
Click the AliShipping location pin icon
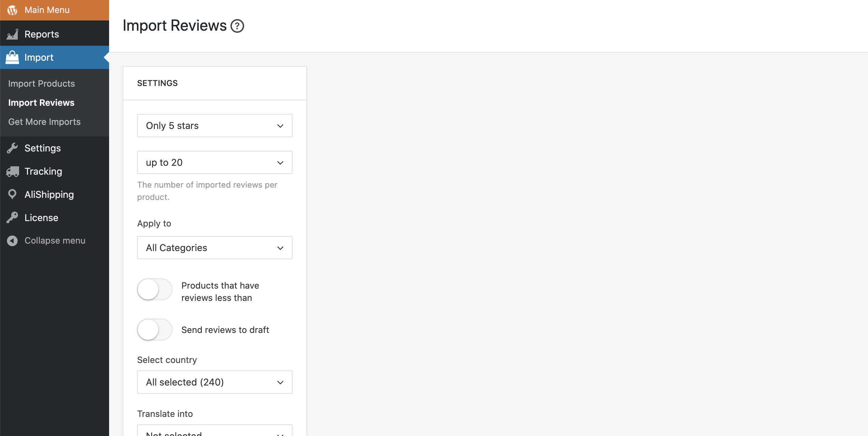pos(12,194)
